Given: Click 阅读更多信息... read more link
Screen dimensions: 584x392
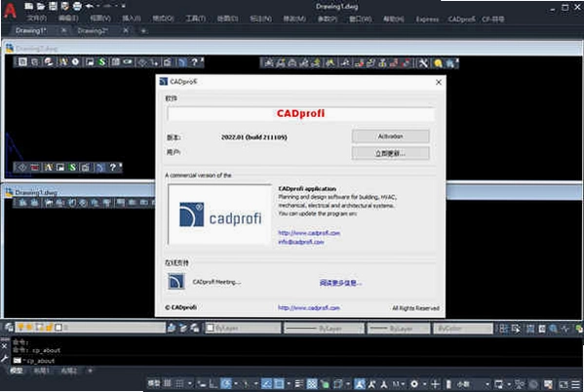Looking at the screenshot, I should tap(340, 283).
